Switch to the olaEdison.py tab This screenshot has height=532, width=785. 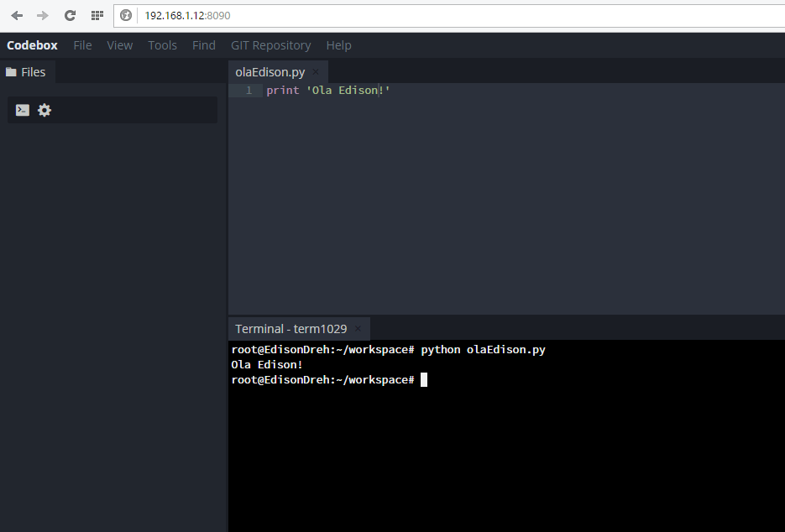tap(270, 72)
